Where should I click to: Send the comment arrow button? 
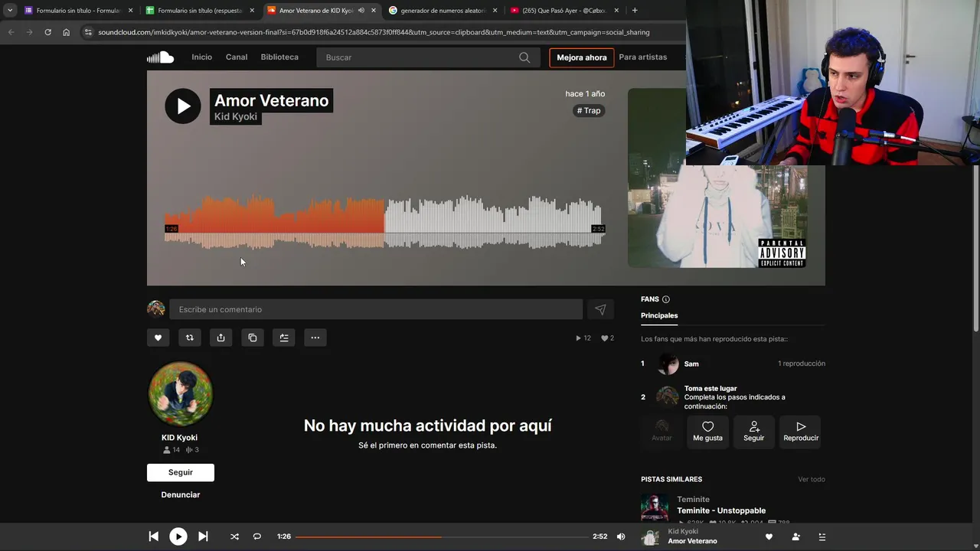(600, 309)
